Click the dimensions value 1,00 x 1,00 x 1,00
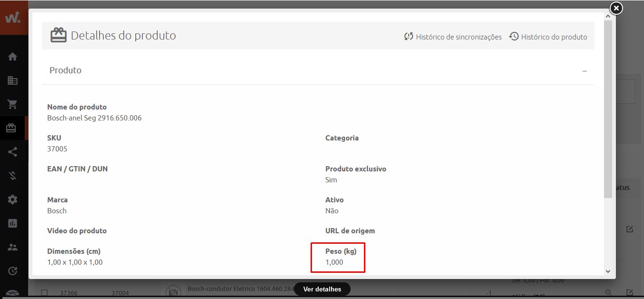This screenshot has height=299, width=644. [75, 262]
